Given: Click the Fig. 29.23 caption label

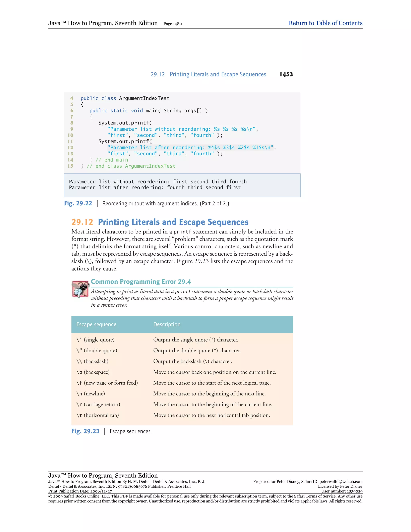Looking at the screenshot, I should coord(85,431).
